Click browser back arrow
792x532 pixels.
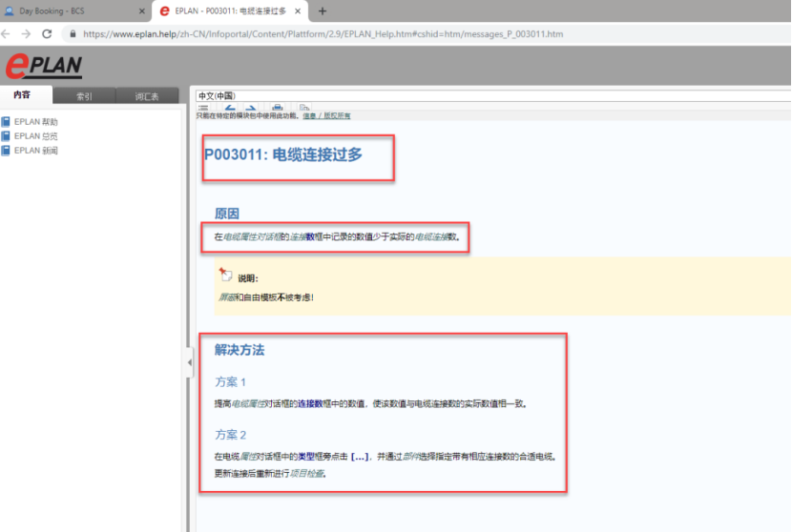[6, 33]
